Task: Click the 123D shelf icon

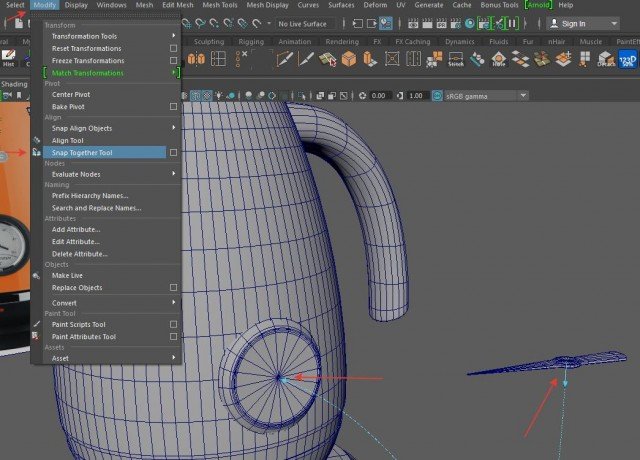Action: tap(627, 59)
